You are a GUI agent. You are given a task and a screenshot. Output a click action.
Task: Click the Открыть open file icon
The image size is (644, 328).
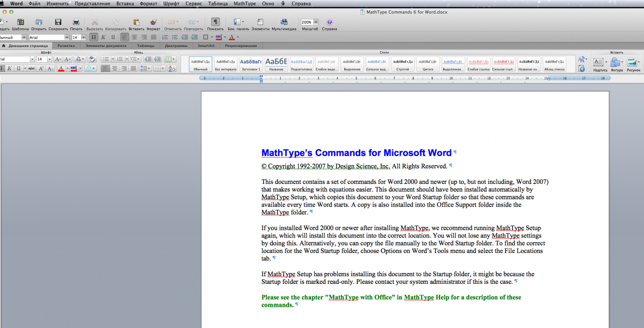point(39,22)
